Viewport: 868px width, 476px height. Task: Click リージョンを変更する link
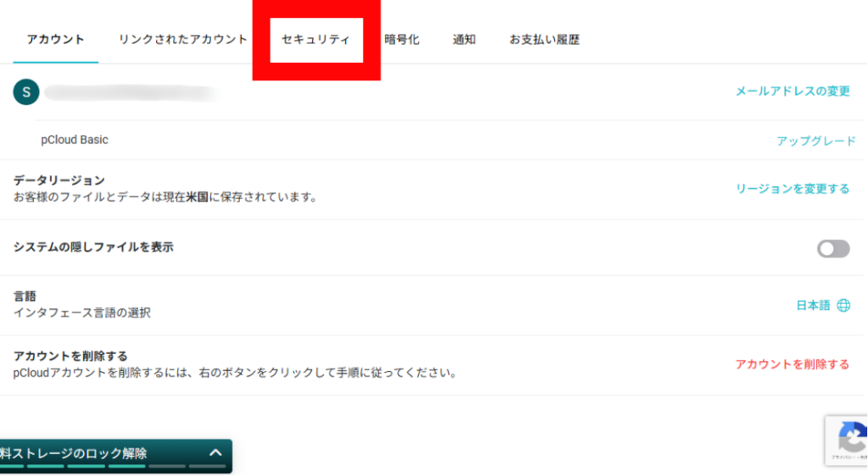(x=792, y=189)
